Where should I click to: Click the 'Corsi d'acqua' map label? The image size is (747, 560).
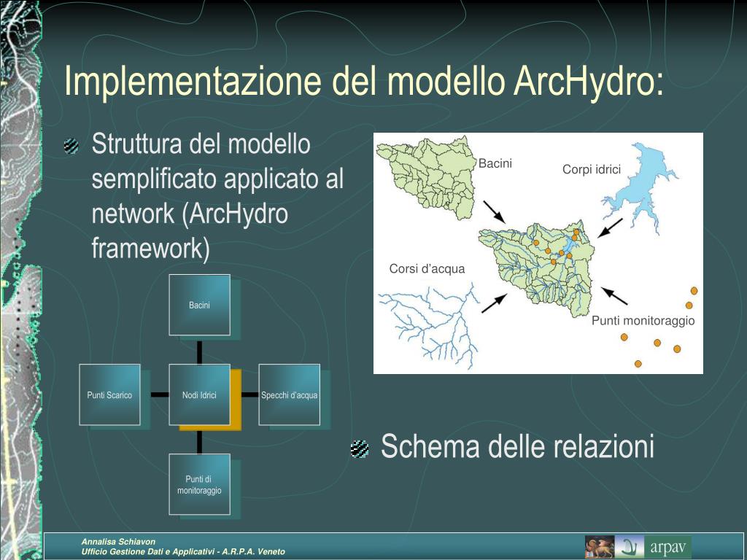[x=427, y=268]
